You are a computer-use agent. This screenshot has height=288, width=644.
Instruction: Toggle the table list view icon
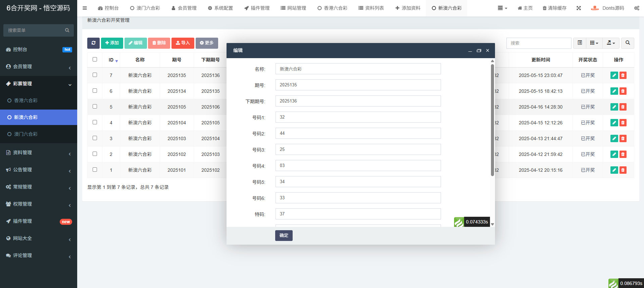580,43
